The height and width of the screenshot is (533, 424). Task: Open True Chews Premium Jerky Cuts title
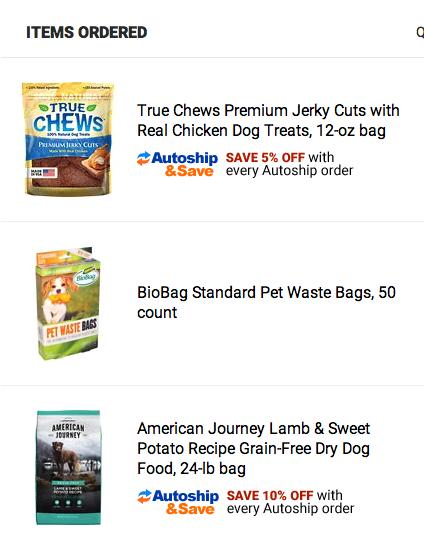click(x=268, y=121)
